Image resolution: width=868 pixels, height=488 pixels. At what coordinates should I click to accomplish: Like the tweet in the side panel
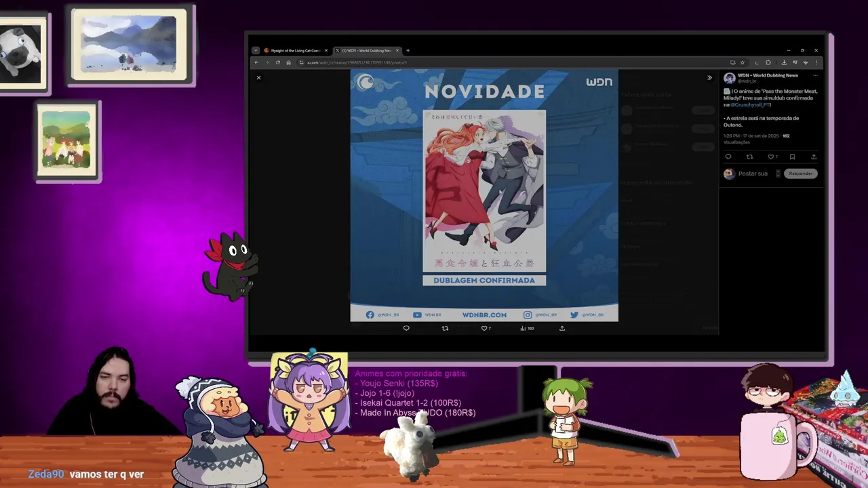click(x=772, y=157)
